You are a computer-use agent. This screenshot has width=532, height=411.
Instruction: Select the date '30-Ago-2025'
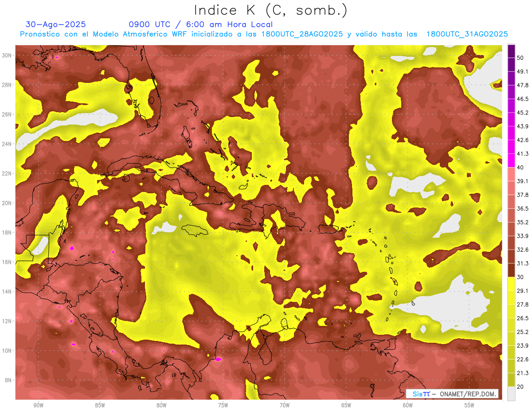click(x=55, y=24)
